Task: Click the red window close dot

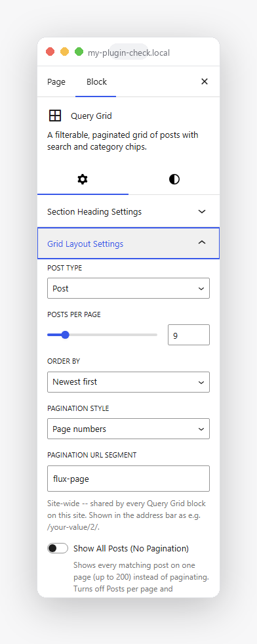Action: click(x=50, y=52)
